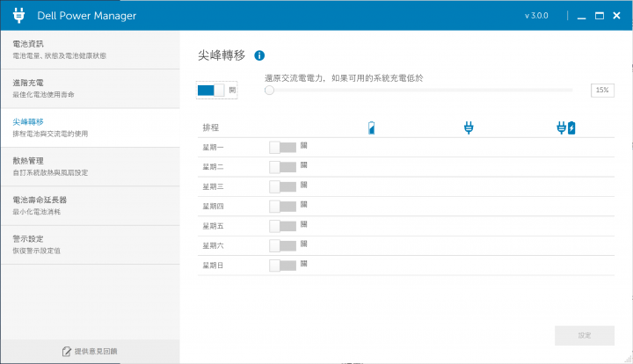Click the 還原交流電電力 slider description text
The image size is (633, 364).
(x=344, y=78)
